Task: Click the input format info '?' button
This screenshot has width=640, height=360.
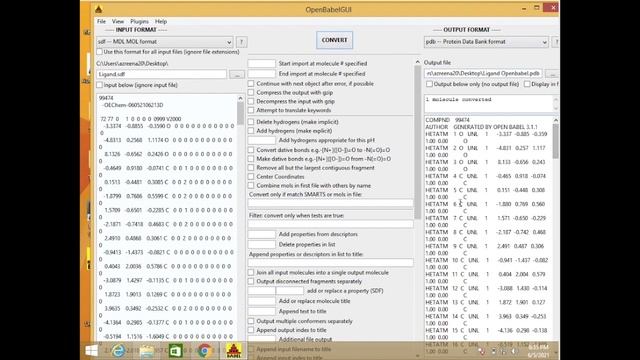Action: pos(241,42)
